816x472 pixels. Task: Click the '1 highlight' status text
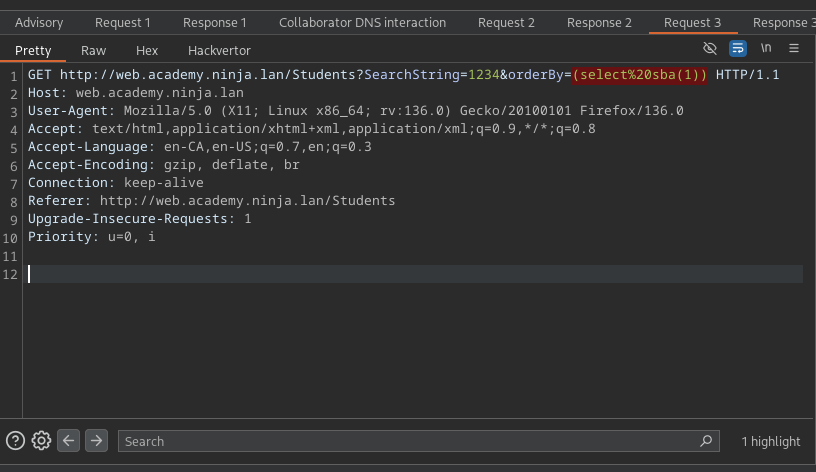(x=771, y=441)
